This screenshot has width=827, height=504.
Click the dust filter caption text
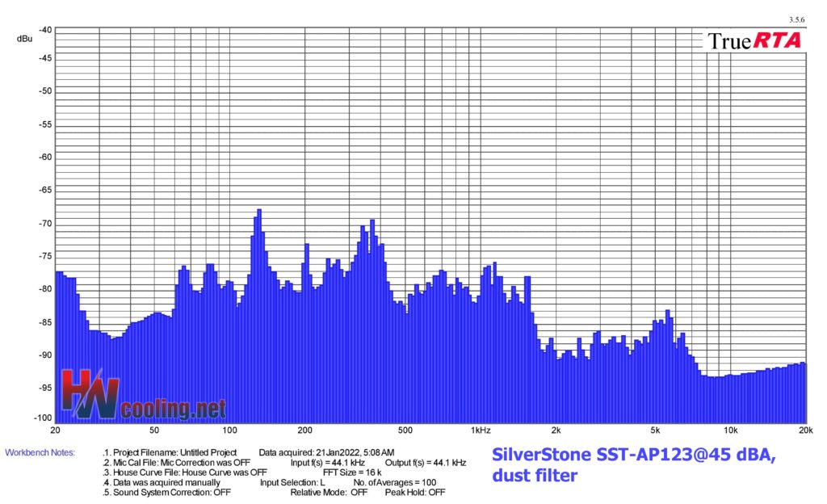pyautogui.click(x=535, y=475)
